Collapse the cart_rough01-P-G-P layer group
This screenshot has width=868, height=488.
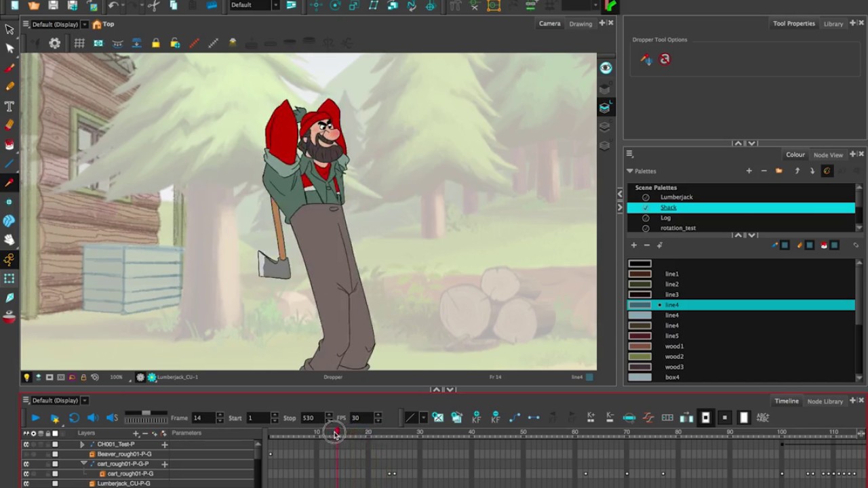83,464
